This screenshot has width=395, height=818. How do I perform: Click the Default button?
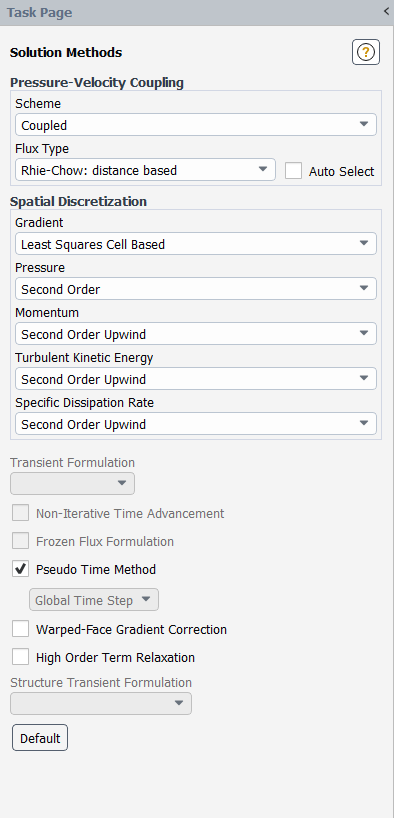(40, 738)
